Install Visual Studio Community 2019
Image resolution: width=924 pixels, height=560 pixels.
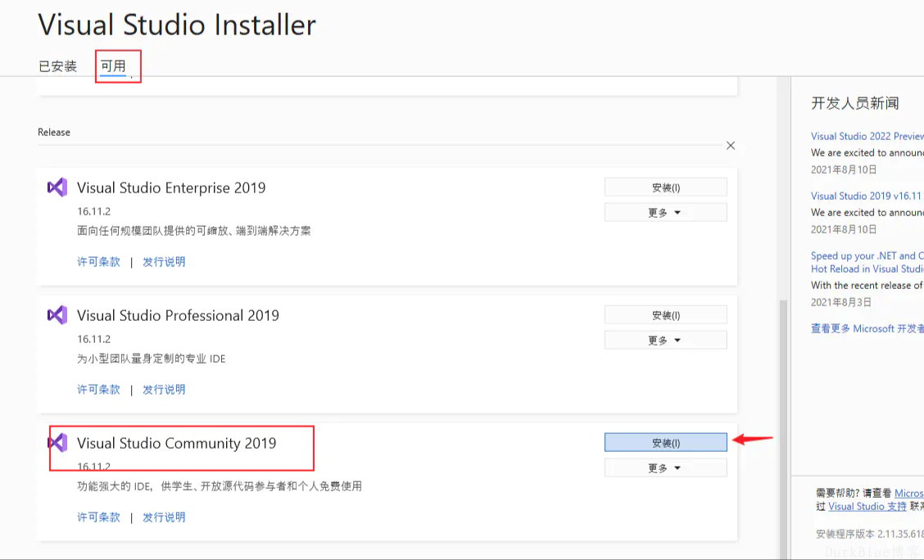[x=666, y=443]
